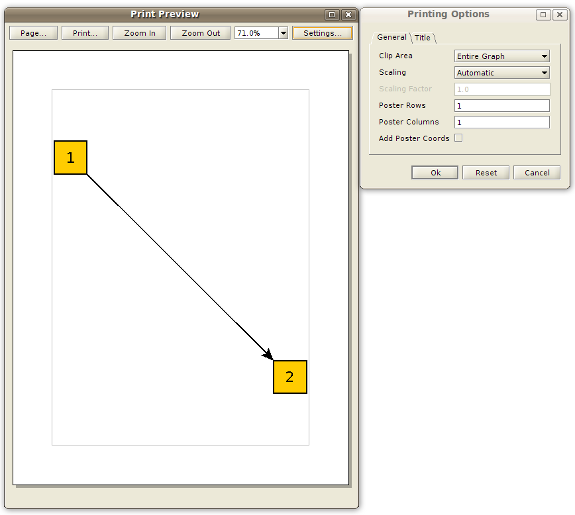
Task: Select yellow node 1 in preview
Action: (x=70, y=157)
